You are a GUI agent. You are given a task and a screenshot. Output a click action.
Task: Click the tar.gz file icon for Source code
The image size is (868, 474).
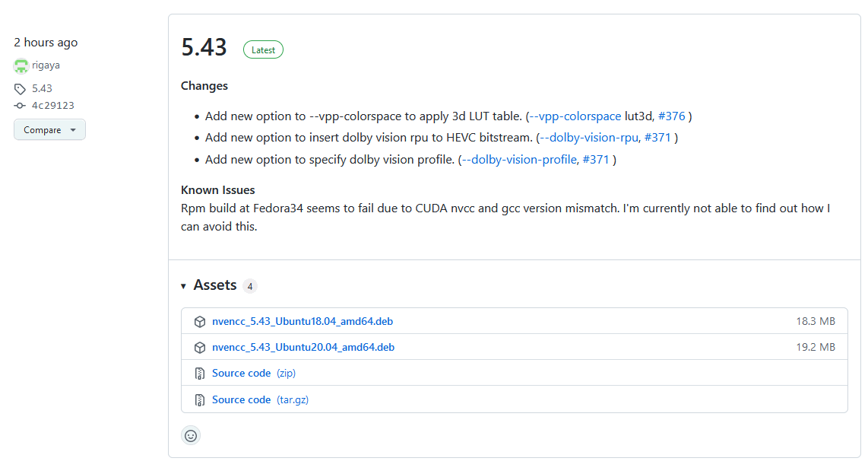point(200,399)
